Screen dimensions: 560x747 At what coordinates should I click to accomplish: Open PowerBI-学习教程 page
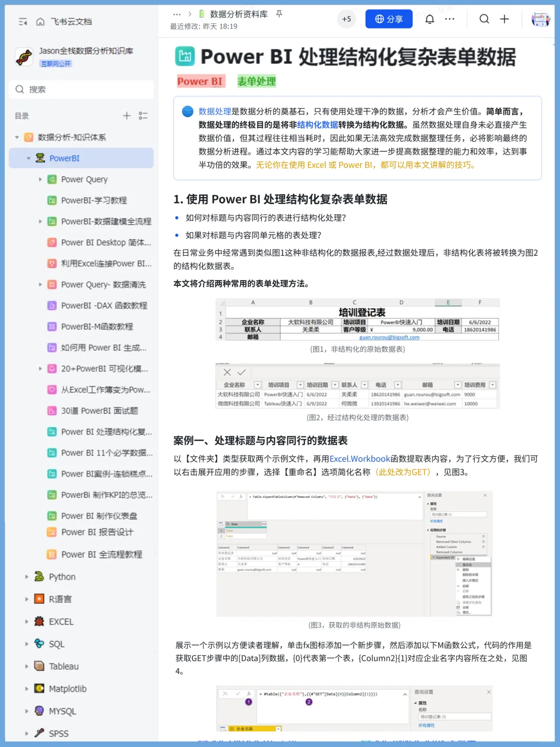(94, 200)
